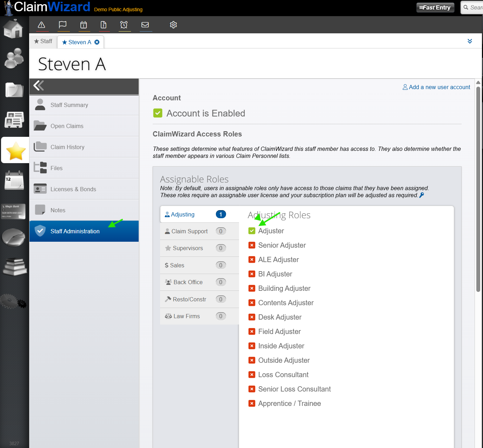Select the Sales roles tab
Viewport: 483px width, 448px height.
point(199,265)
